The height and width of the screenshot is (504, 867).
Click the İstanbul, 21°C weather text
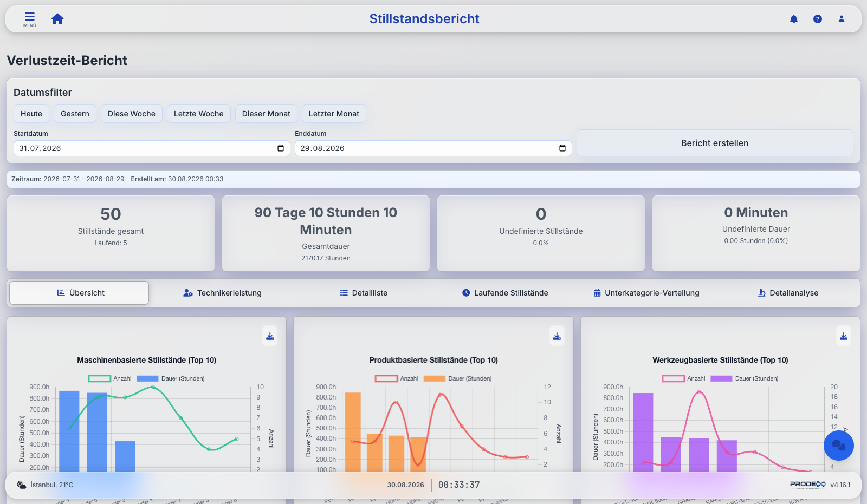coord(52,485)
